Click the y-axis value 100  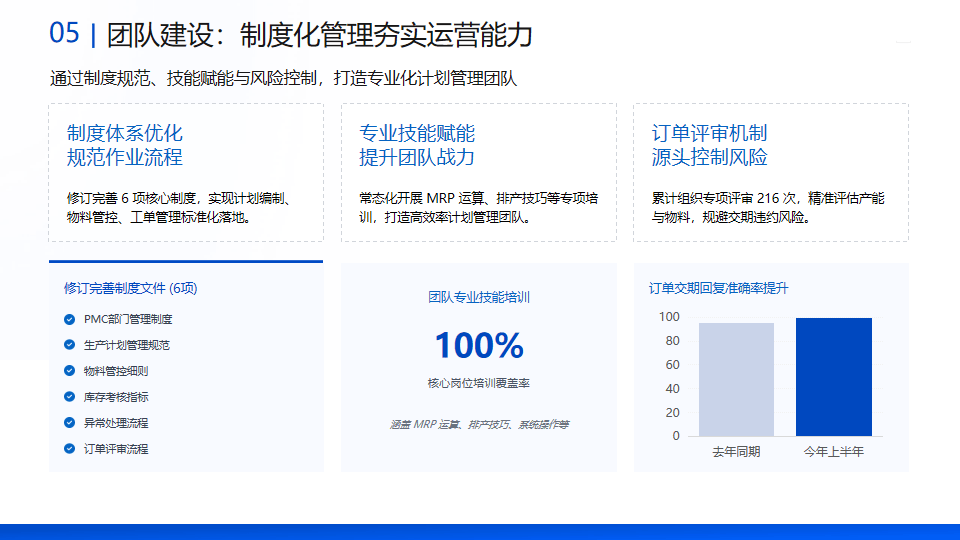pos(669,317)
